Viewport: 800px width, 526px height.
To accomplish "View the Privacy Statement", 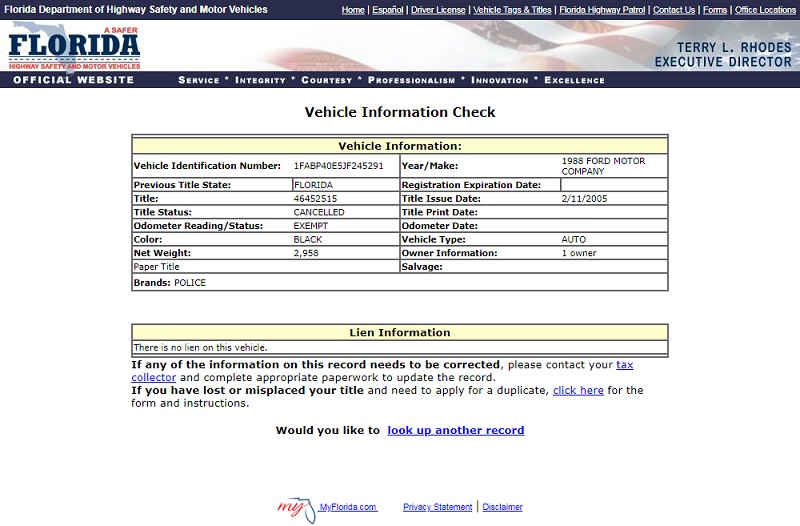I will tap(437, 507).
